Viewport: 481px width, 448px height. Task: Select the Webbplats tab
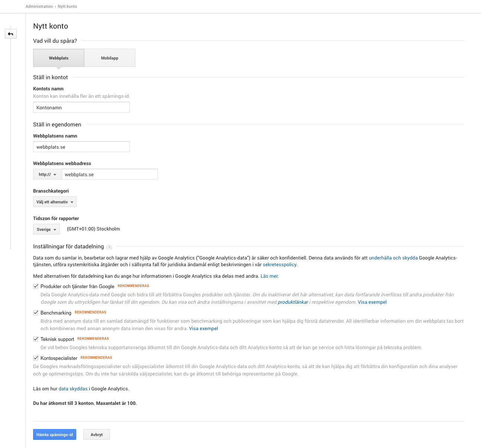click(x=59, y=58)
